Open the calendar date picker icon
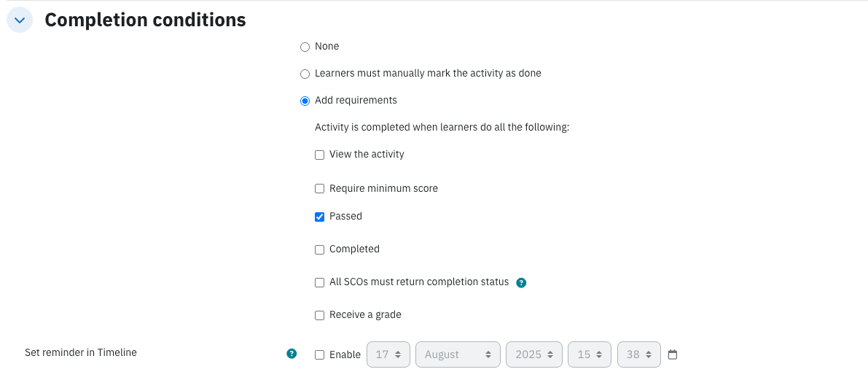The height and width of the screenshot is (380, 868). [673, 354]
